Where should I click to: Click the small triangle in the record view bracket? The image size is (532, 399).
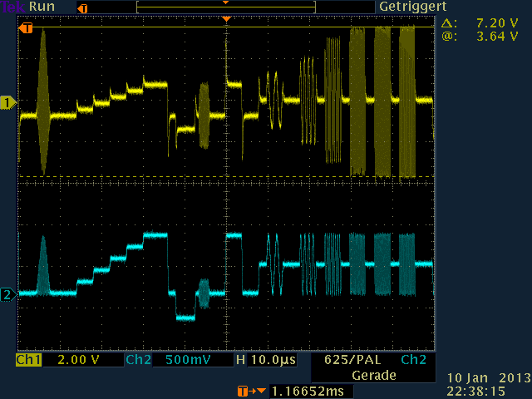pos(225,3)
